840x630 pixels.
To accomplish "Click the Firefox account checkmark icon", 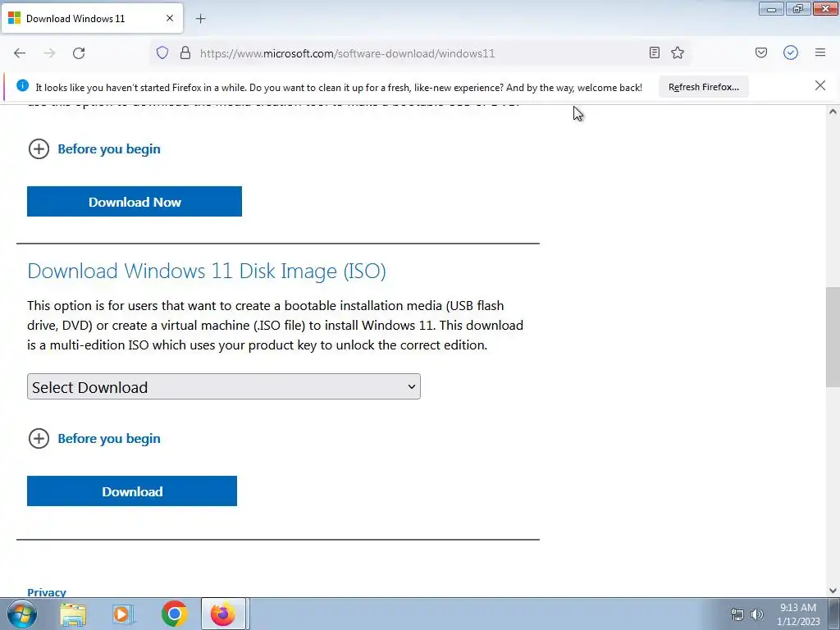I will [791, 52].
